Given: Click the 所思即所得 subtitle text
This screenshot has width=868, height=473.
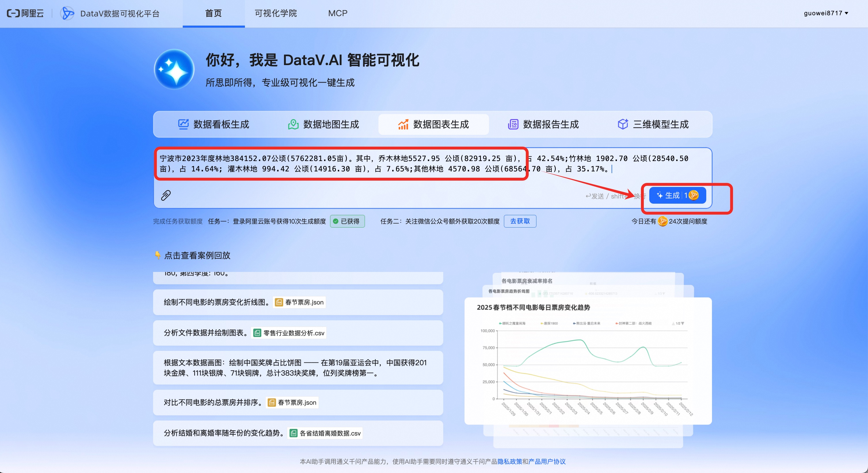Looking at the screenshot, I should (x=280, y=83).
